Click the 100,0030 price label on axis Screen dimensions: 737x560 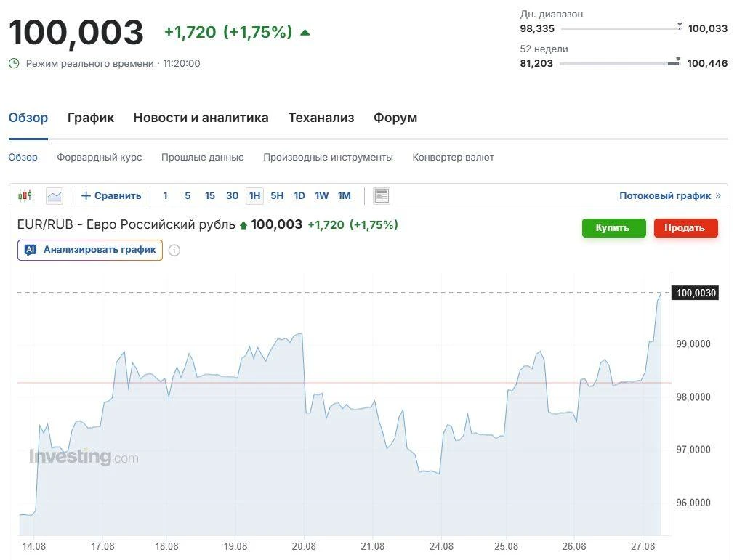click(x=695, y=293)
